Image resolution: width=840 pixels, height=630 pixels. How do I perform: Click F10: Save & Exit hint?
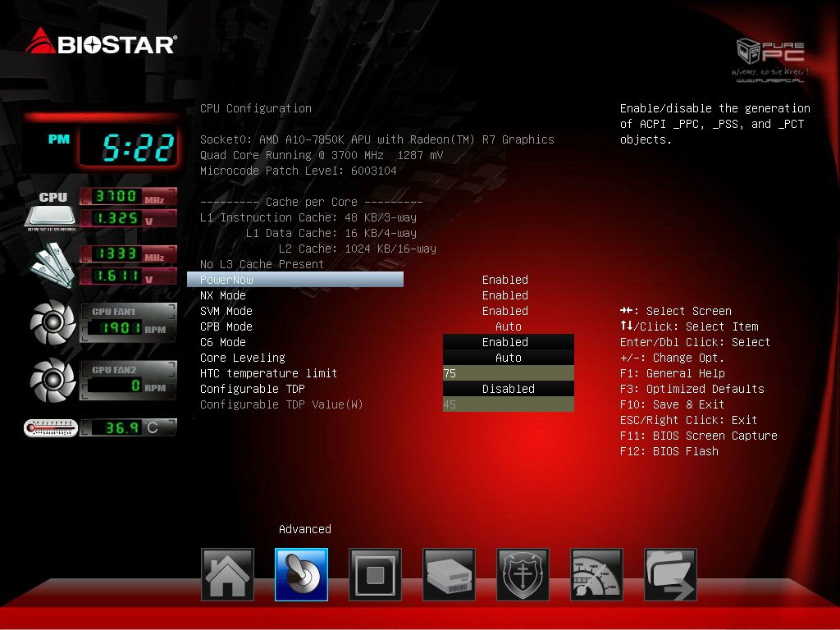pyautogui.click(x=673, y=404)
